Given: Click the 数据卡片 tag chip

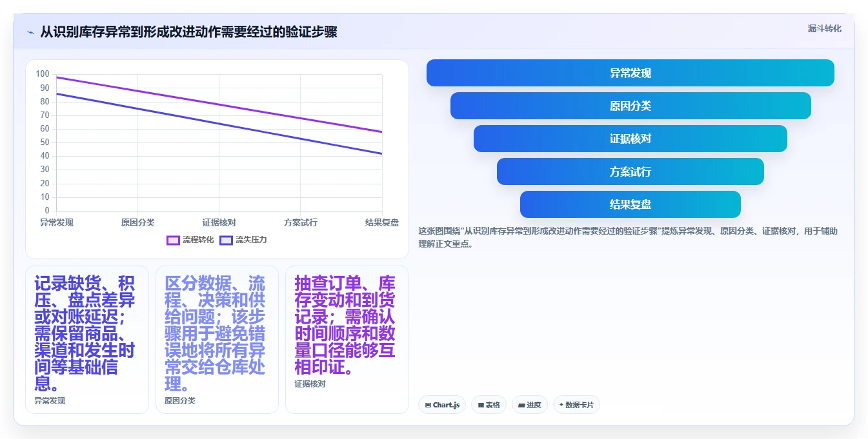Looking at the screenshot, I should click(x=576, y=405).
